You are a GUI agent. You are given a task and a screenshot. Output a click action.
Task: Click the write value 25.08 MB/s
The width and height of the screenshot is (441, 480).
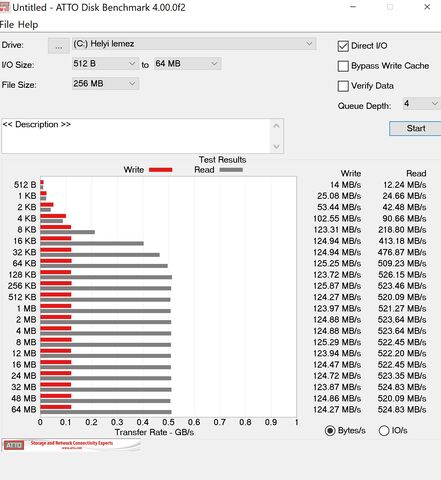click(339, 196)
